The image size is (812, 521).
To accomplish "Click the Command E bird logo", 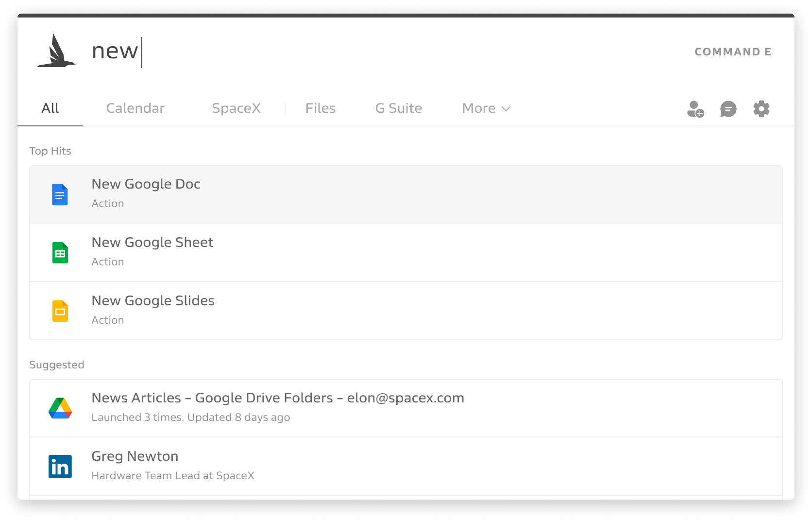I will [56, 51].
